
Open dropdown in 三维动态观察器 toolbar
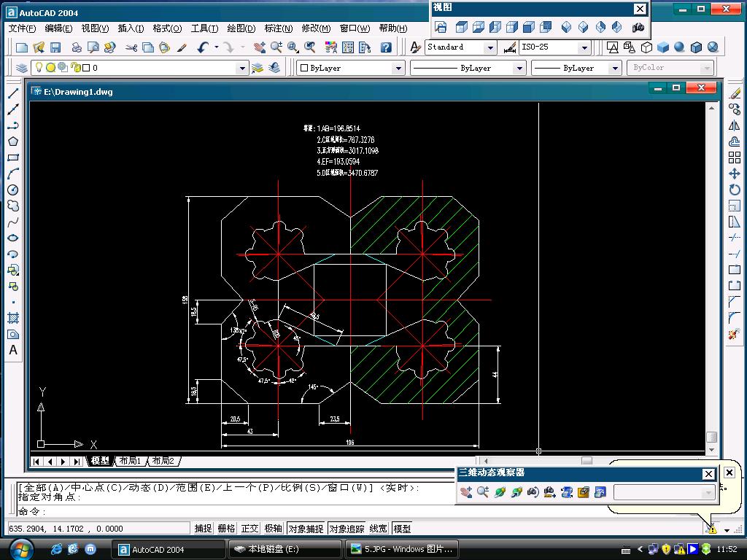click(x=709, y=492)
